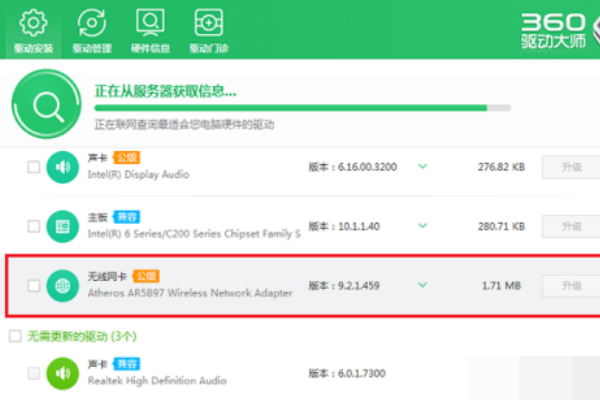Click the sound card icon for Intel Display Audio

tap(62, 167)
